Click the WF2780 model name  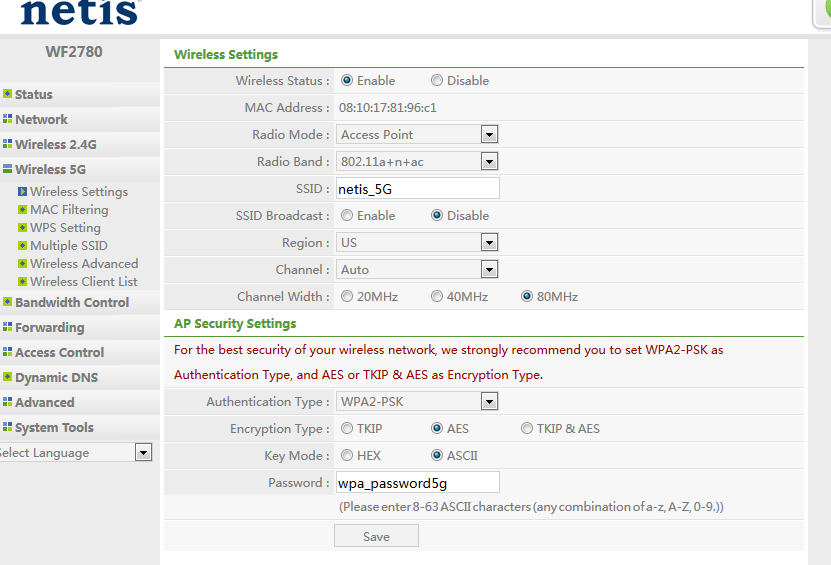click(x=74, y=51)
